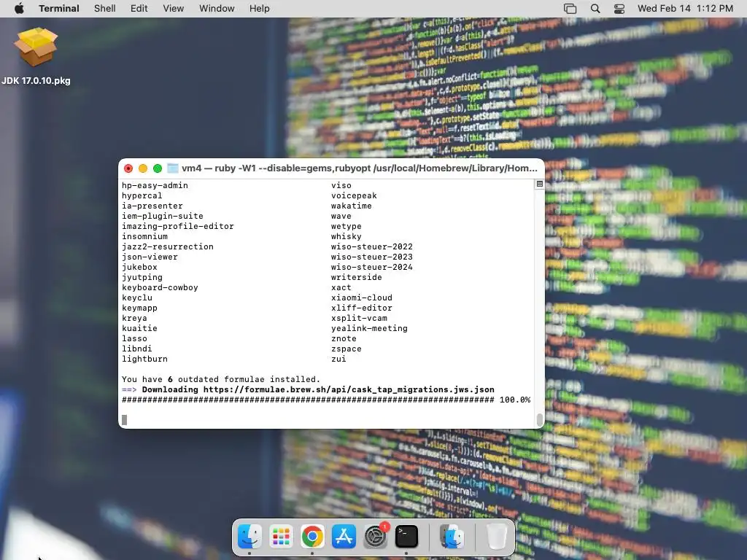This screenshot has height=560, width=747.
Task: Click the 'keyboard-cowboy' entry
Action: pyautogui.click(x=160, y=287)
